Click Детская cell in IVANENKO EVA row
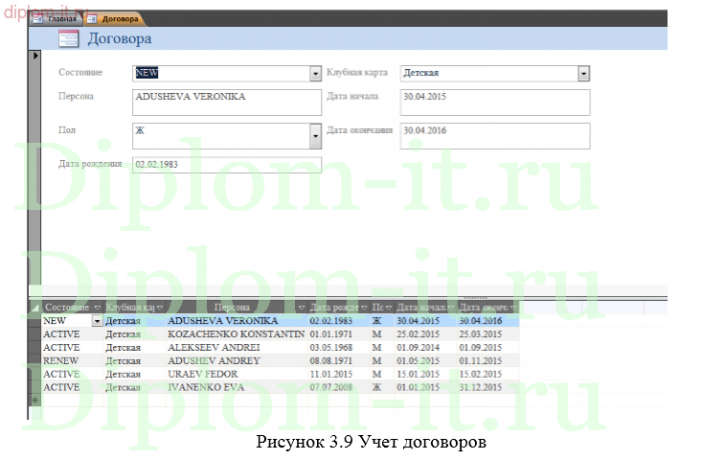This screenshot has width=702, height=460. (135, 387)
